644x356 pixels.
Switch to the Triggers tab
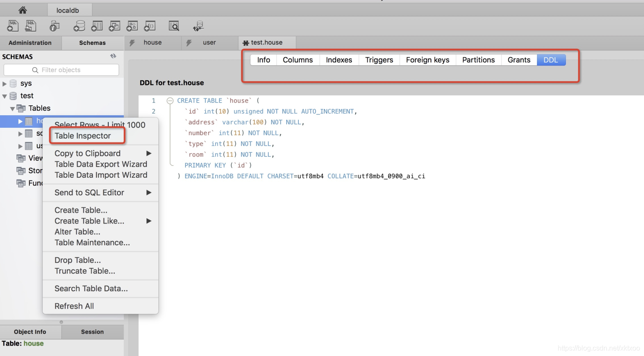[x=379, y=60]
